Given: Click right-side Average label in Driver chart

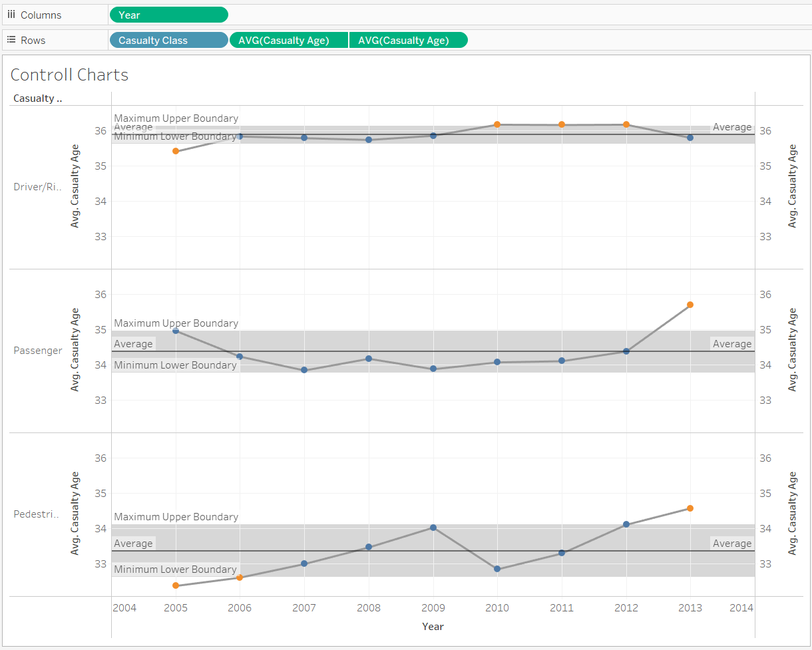Looking at the screenshot, I should tap(732, 127).
